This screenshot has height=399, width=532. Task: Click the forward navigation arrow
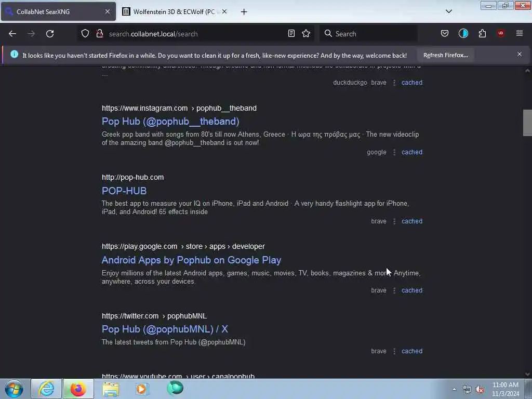(31, 34)
